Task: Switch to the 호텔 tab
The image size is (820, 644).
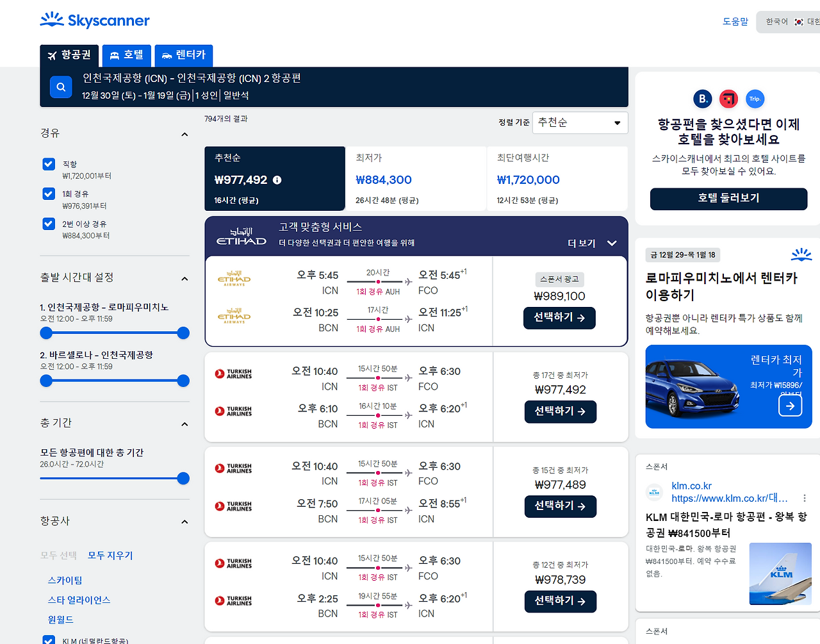Action: [x=127, y=55]
